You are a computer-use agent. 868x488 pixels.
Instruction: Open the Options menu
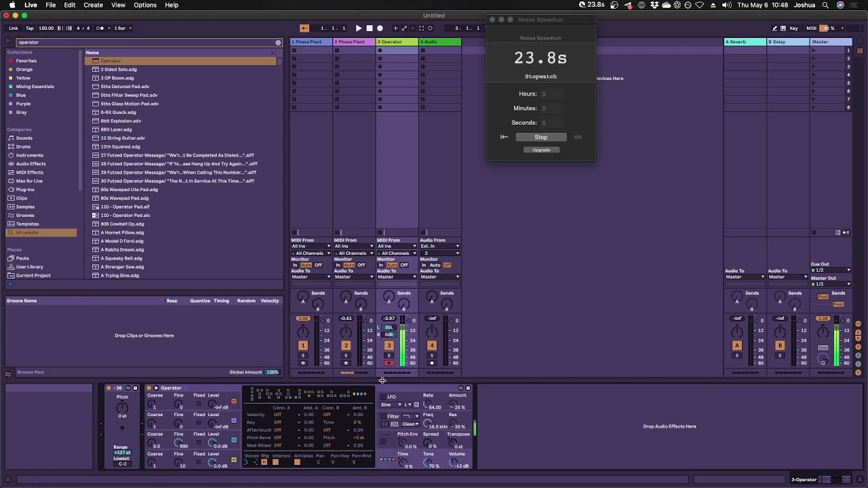click(145, 5)
